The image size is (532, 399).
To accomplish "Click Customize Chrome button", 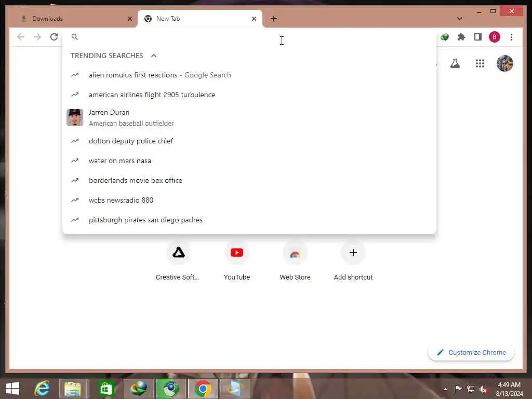I will 471,353.
